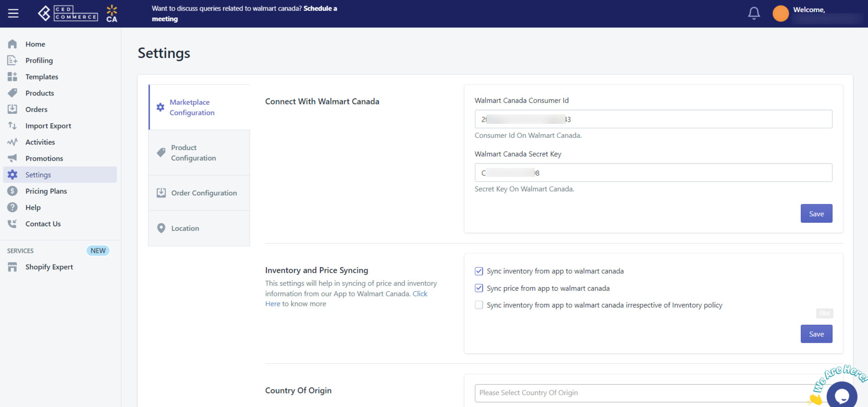
Task: Open Marketplace Configuration tab
Action: click(199, 108)
